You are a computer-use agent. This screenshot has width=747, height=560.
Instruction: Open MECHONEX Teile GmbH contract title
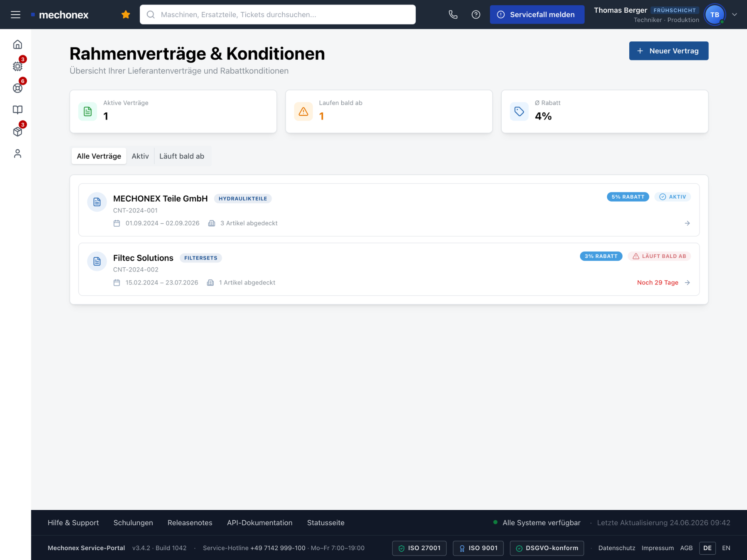(160, 199)
